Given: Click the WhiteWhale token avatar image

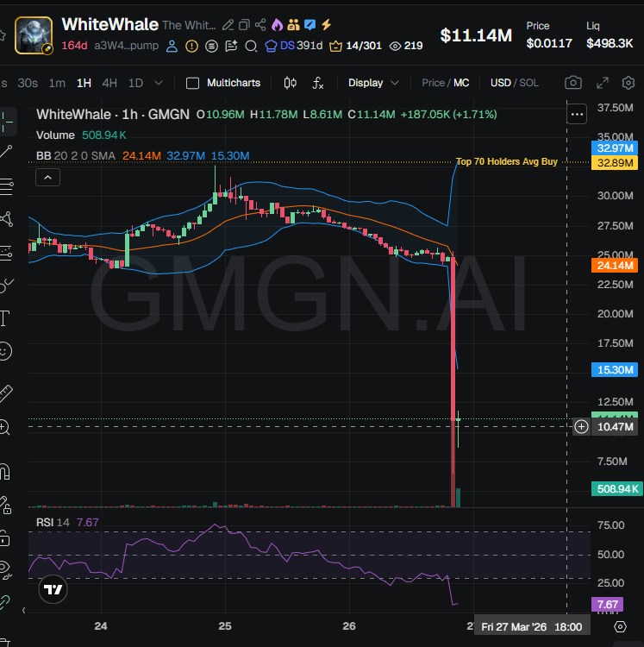Looking at the screenshot, I should 34,35.
